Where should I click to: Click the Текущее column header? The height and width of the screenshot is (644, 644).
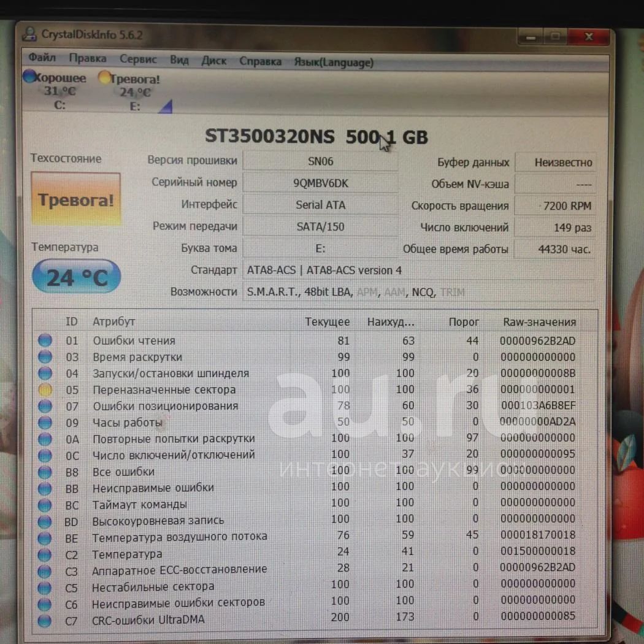[328, 322]
